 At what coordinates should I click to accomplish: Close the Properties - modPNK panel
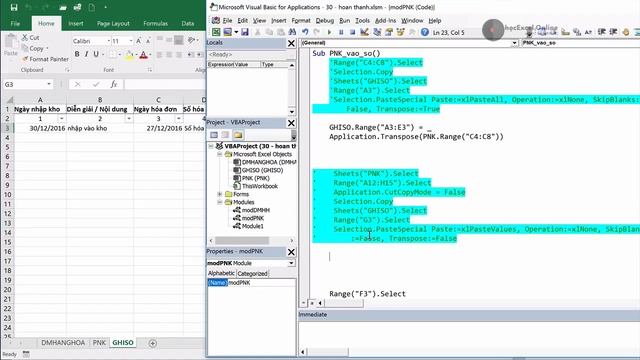(291, 252)
